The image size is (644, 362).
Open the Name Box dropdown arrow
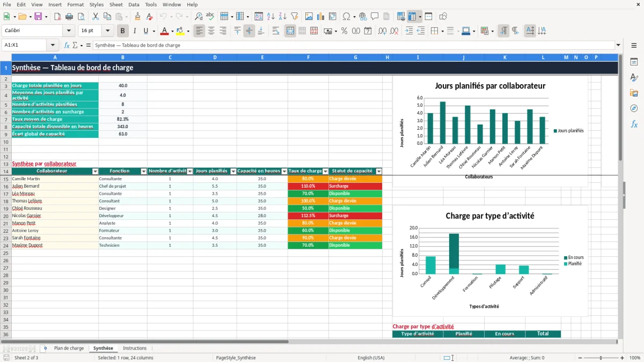53,46
